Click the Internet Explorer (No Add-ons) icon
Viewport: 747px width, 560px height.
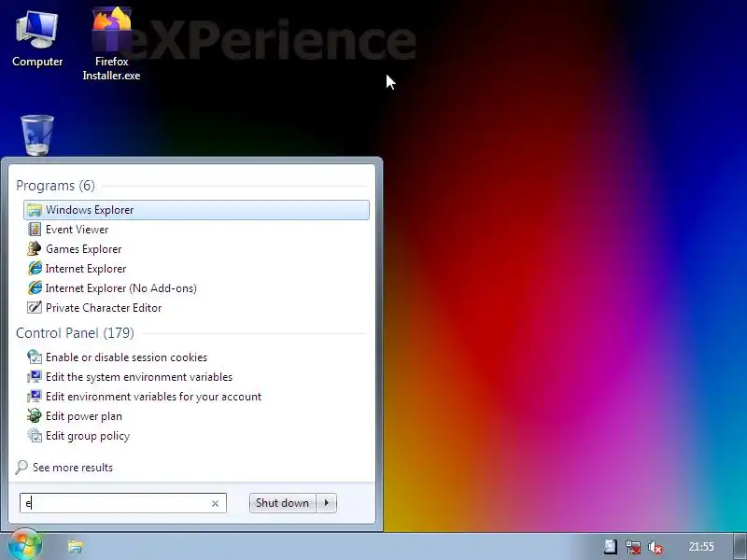pos(35,288)
